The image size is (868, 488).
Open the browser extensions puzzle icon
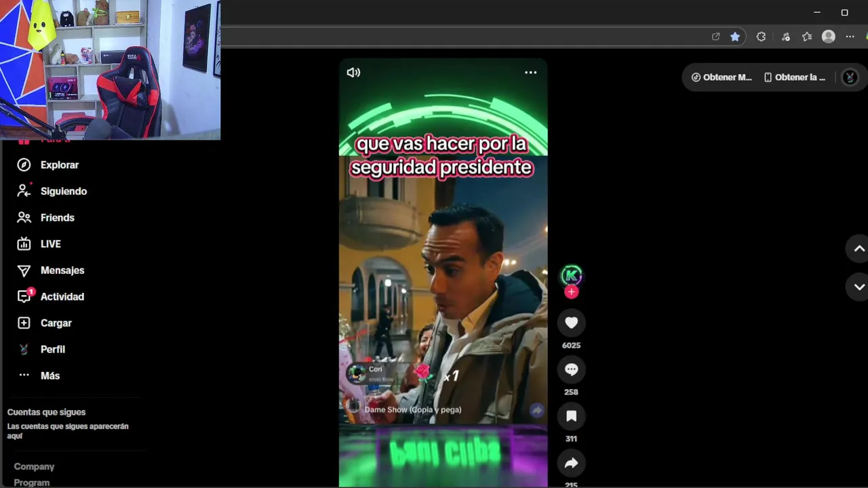click(x=761, y=37)
